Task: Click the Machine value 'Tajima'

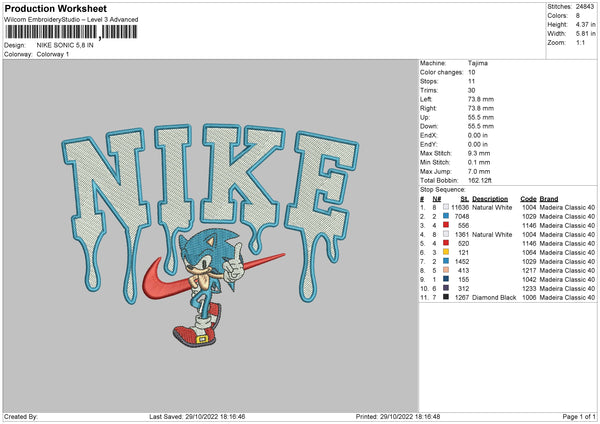Action: coord(478,63)
